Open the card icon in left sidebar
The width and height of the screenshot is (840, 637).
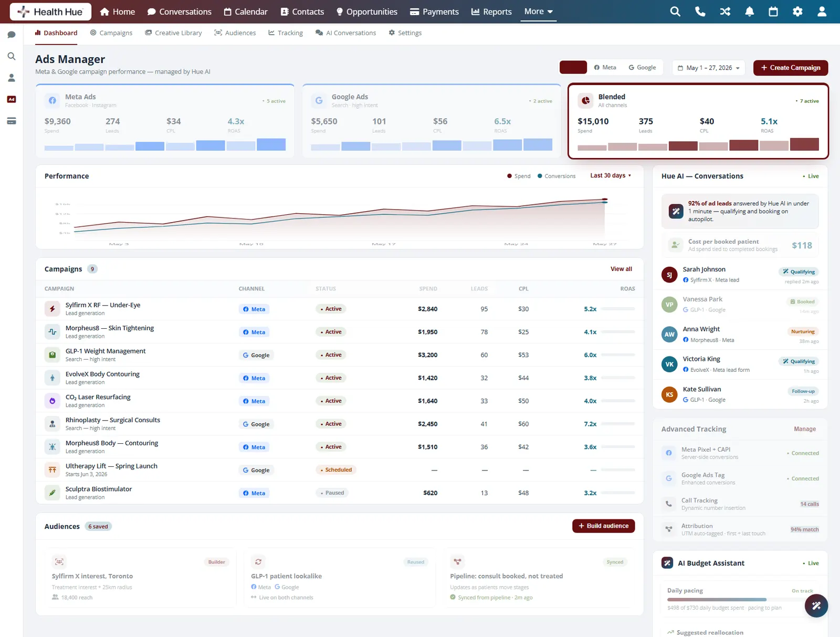12,121
